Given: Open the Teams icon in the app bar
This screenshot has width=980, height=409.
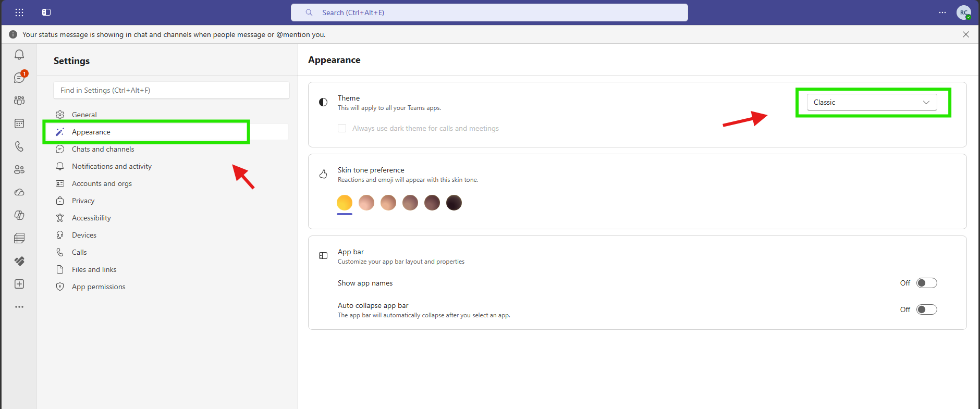Looking at the screenshot, I should click(x=19, y=101).
